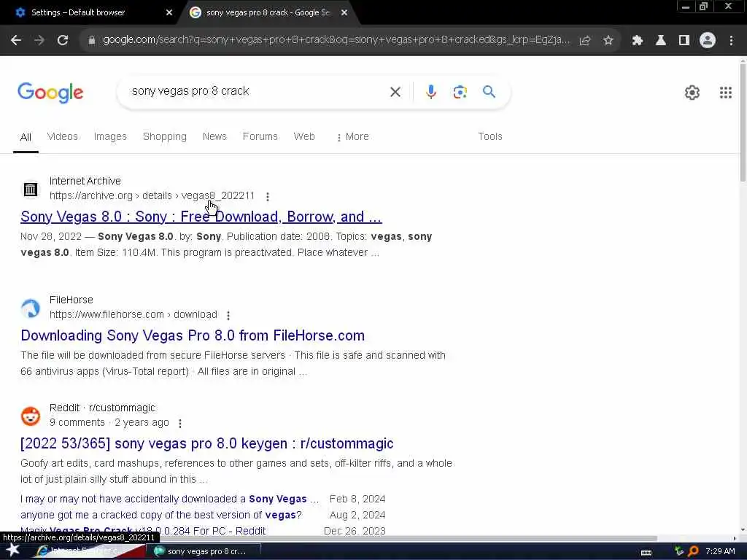This screenshot has height=560, width=747.
Task: Open more options for FileHorse result
Action: [228, 315]
